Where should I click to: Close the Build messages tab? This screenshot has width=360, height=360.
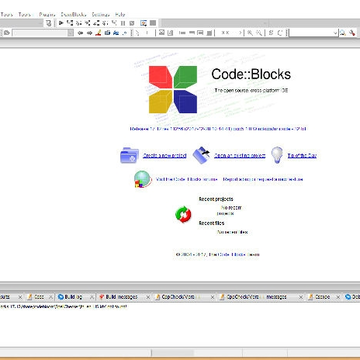tap(147, 297)
